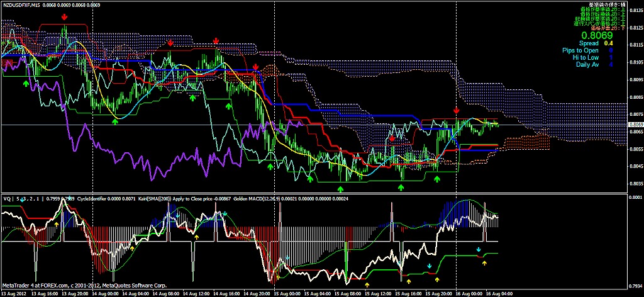Click the 0.8035 price axis label
The height and width of the screenshot is (297, 644).
pyautogui.click(x=635, y=184)
